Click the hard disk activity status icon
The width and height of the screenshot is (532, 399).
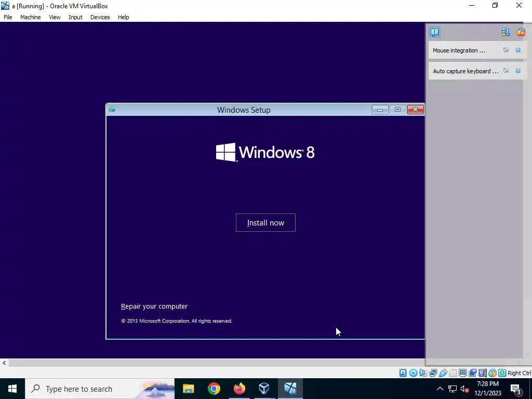point(403,373)
